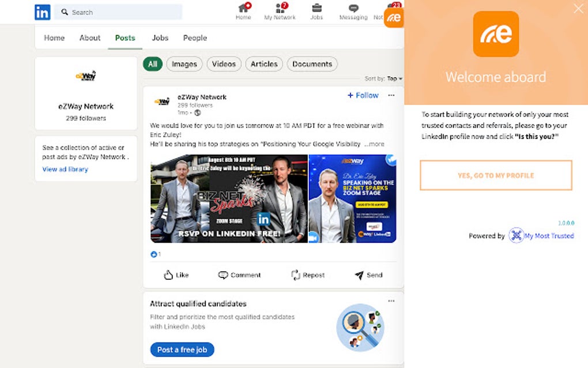This screenshot has width=588, height=368.
Task: Switch to the About tab
Action: pos(89,37)
